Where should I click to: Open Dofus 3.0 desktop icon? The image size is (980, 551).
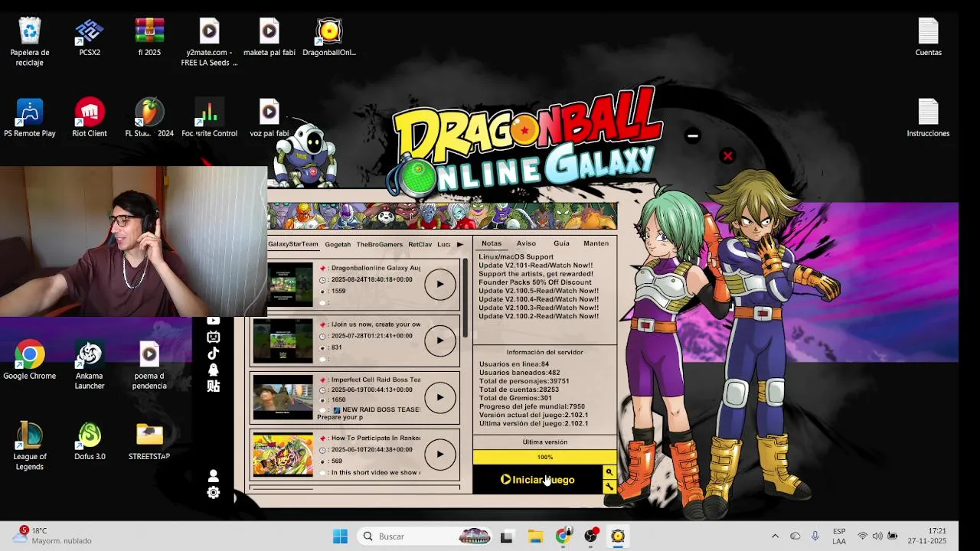90,442
